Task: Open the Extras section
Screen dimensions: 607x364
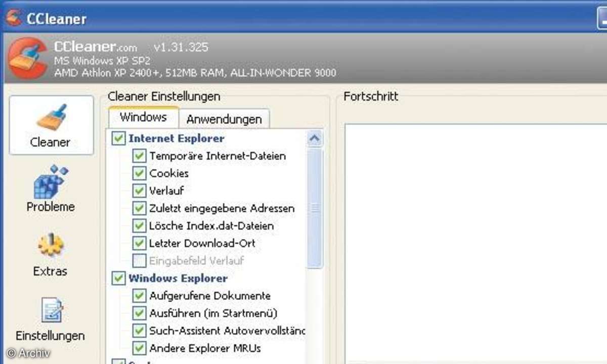Action: 51,254
